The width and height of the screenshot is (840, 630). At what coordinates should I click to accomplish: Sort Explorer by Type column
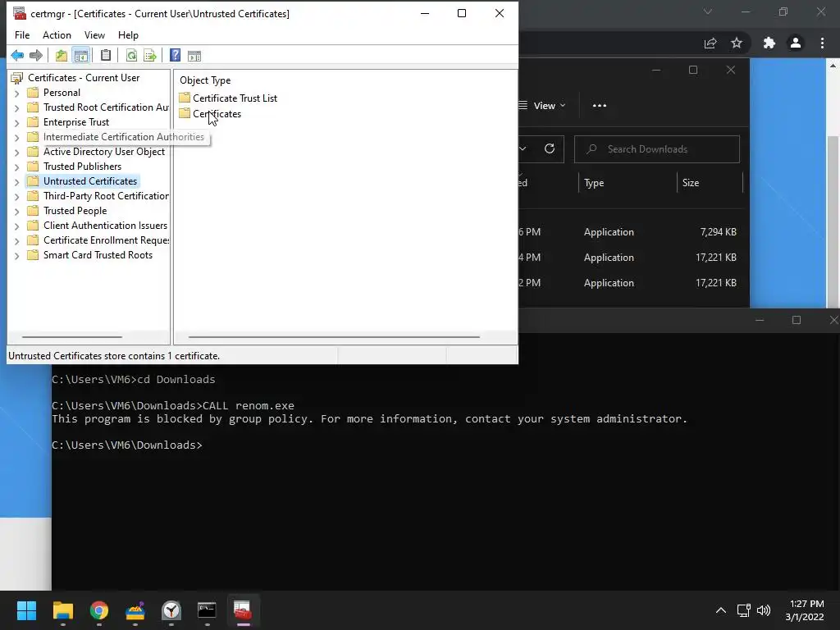594,183
